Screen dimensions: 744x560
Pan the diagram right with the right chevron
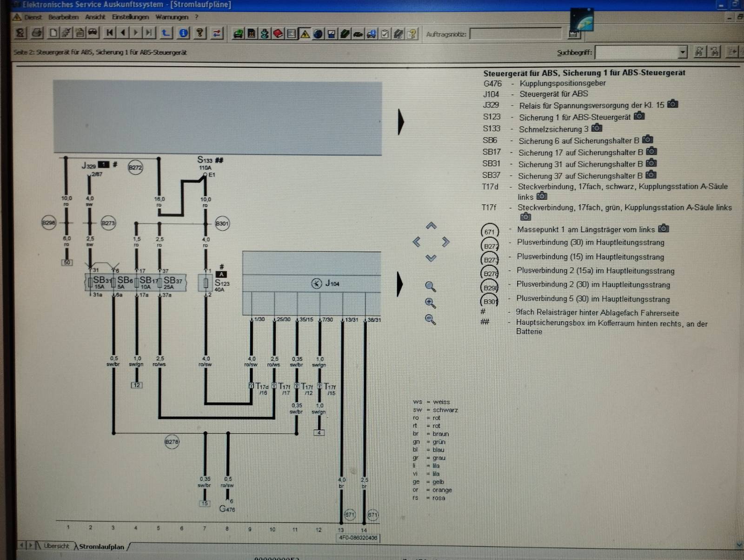pos(446,242)
